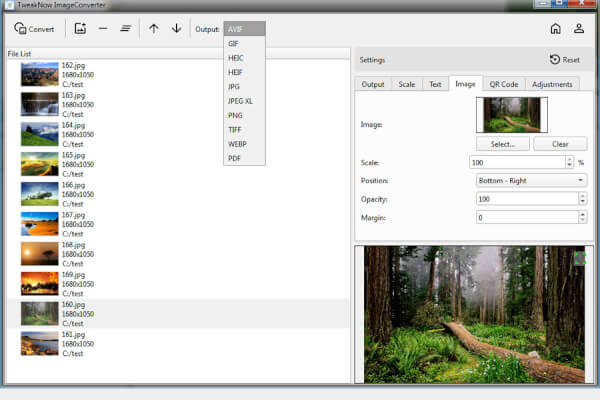Click the Convert button in toolbar
600x400 pixels.
[34, 28]
